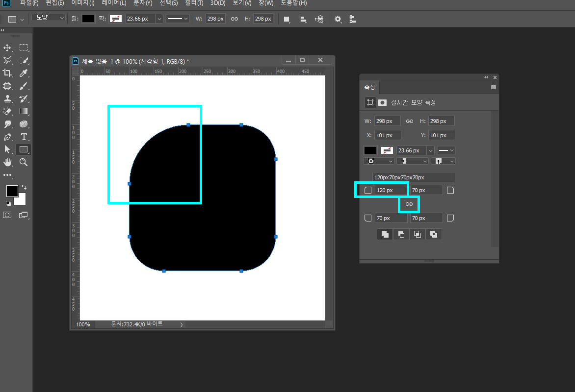Select the Clone Stamp tool
The height and width of the screenshot is (392, 575).
[7, 98]
